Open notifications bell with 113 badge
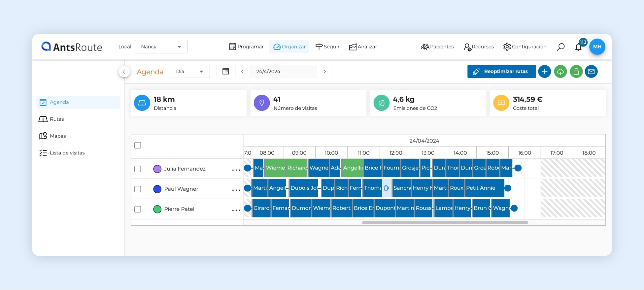 pyautogui.click(x=578, y=47)
